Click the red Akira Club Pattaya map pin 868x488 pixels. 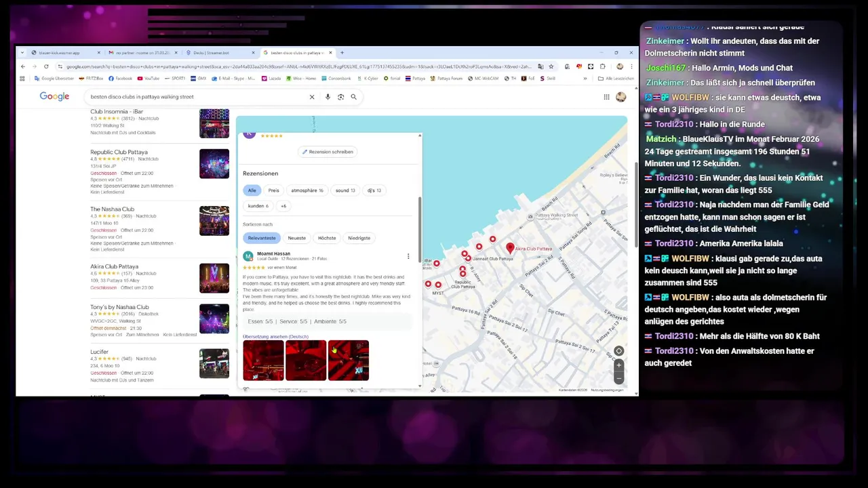(x=510, y=249)
